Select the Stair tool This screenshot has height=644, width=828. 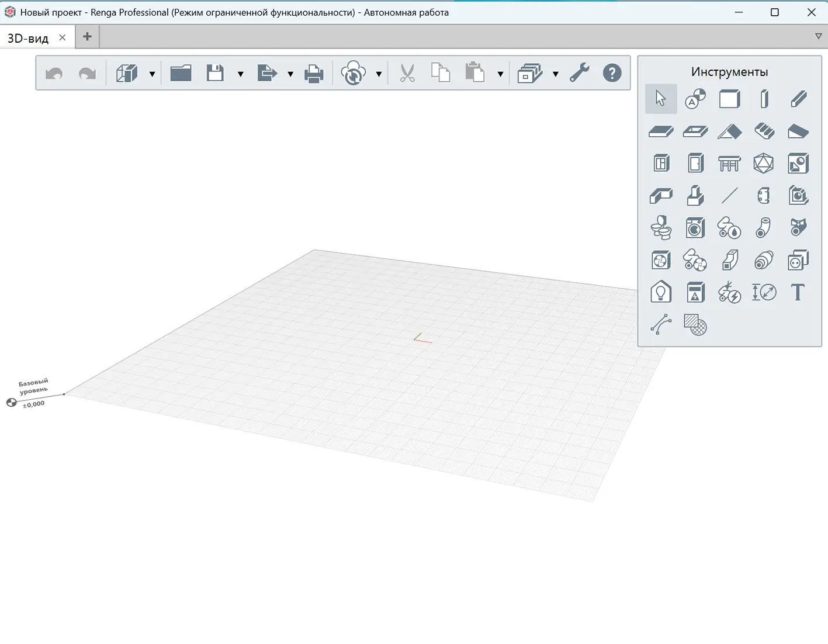coord(764,131)
